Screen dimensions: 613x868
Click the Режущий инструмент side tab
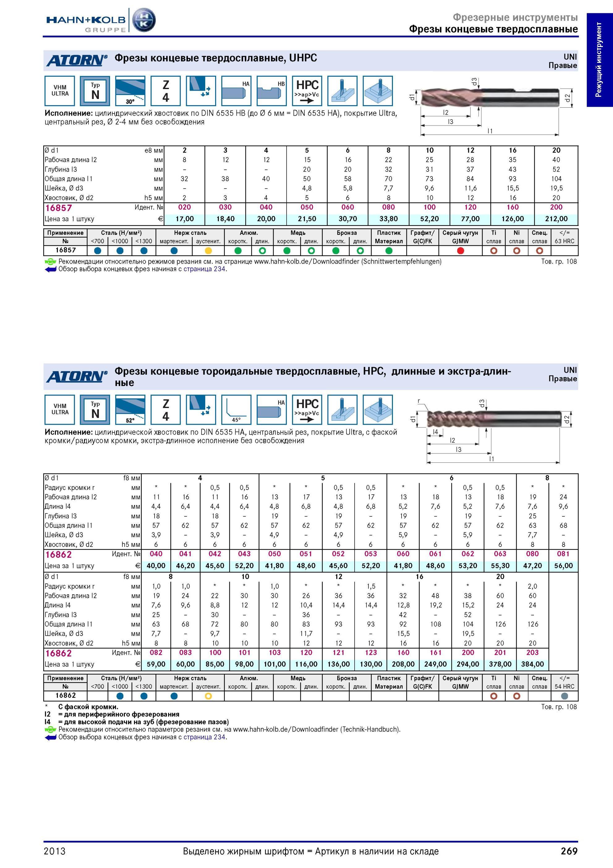click(x=599, y=60)
